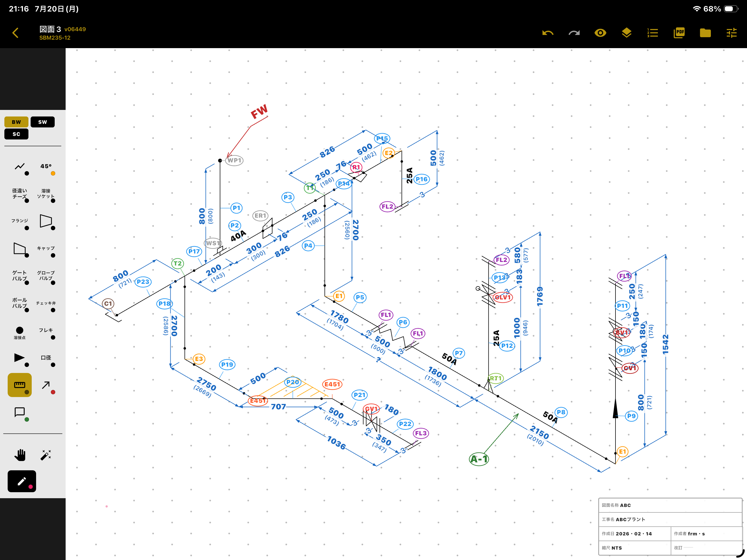Screen dimensions: 747x560
Task: Open the layers panel icon
Action: point(627,33)
